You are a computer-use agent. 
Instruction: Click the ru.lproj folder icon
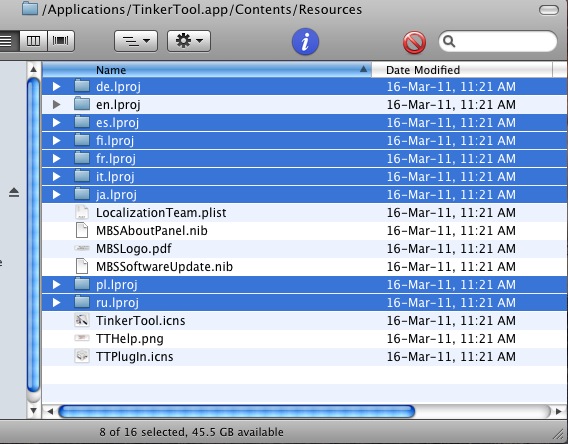(82, 302)
